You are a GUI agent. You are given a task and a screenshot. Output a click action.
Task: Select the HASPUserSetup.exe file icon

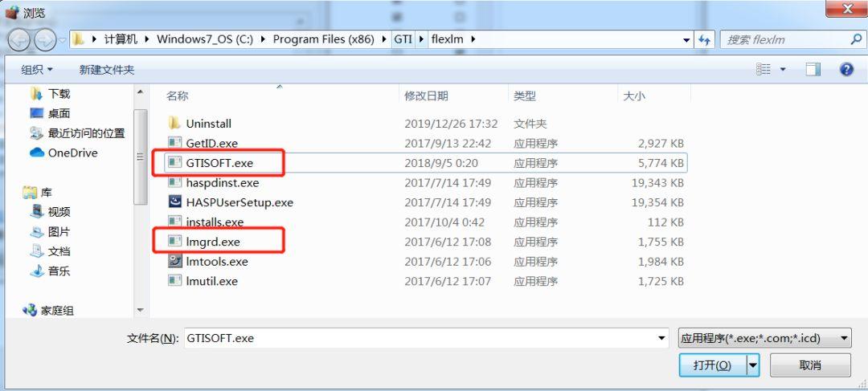coord(175,202)
